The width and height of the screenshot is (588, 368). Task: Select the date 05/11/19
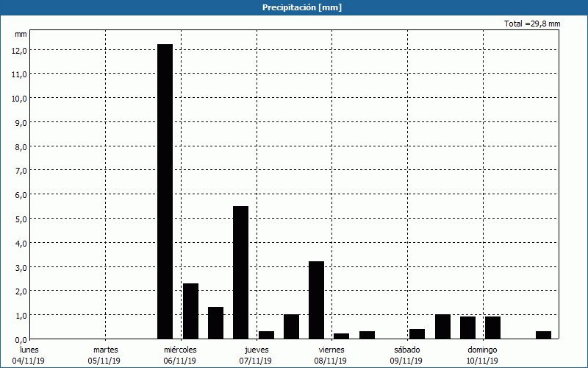(104, 361)
